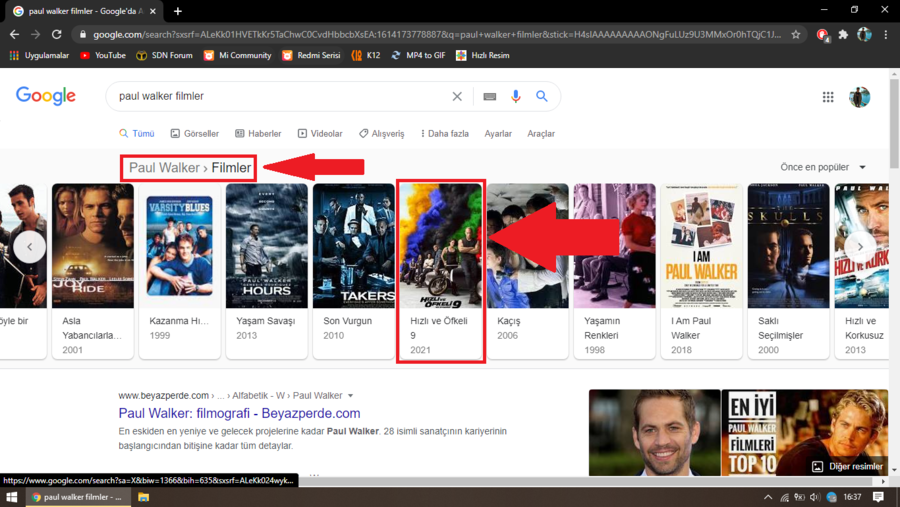This screenshot has width=900, height=507.
Task: Click the red extension icon in toolbar
Action: coord(823,35)
